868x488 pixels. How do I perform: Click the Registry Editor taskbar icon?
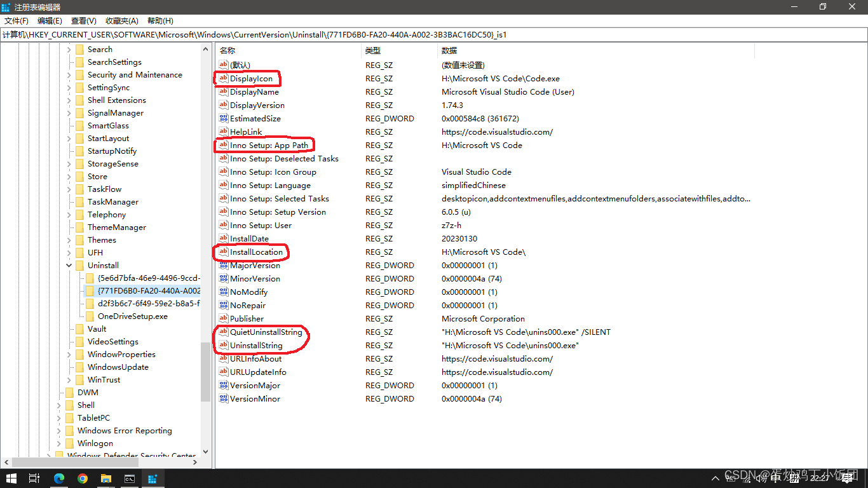153,478
